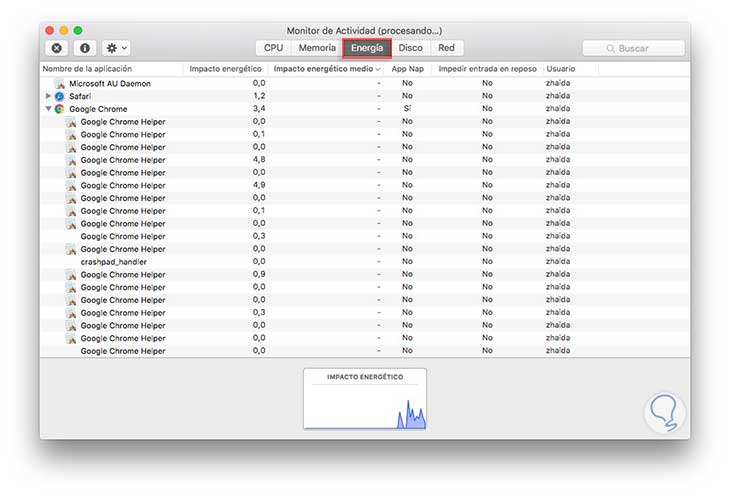Expand the Safari disclosure triangle
The image size is (730, 496).
(48, 96)
